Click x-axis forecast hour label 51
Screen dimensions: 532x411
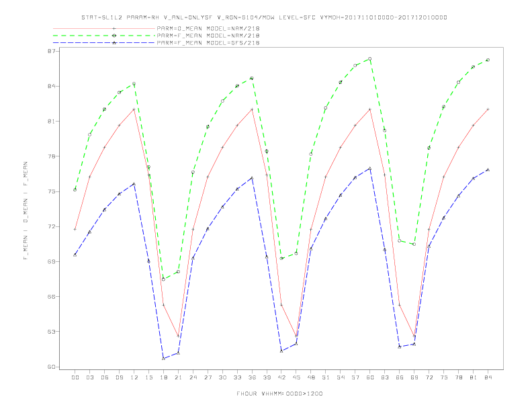pyautogui.click(x=326, y=377)
